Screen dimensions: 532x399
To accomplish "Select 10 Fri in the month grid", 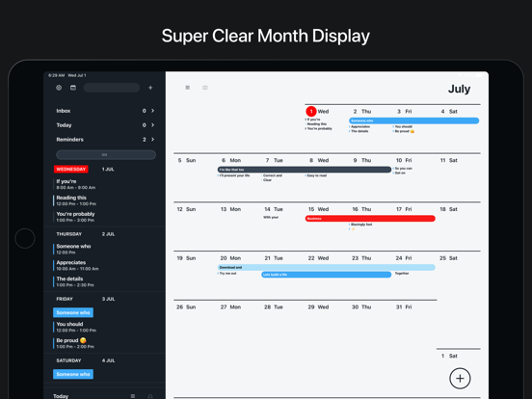I will pos(404,160).
